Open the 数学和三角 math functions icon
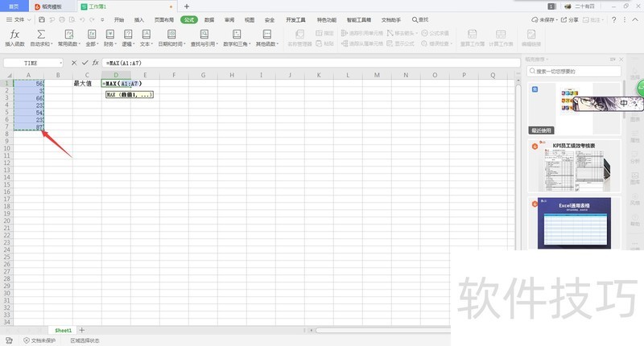Viewport: 644px width, 346px height. pyautogui.click(x=237, y=34)
